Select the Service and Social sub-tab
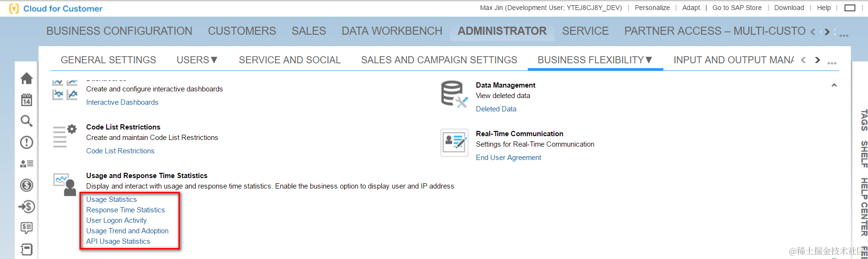Viewport: 868px width, 259px height. point(290,60)
